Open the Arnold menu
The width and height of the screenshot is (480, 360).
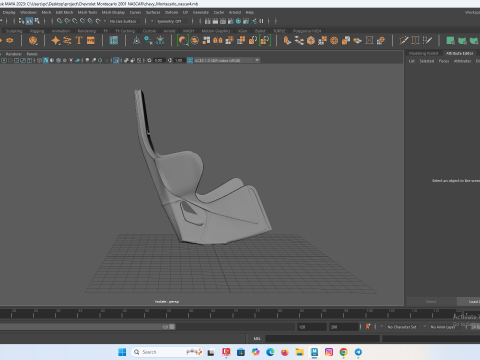coord(235,12)
